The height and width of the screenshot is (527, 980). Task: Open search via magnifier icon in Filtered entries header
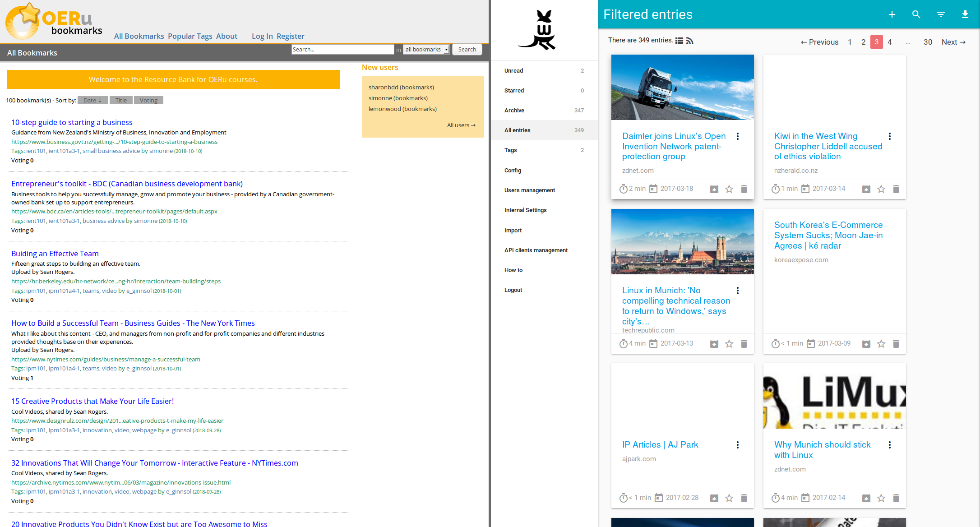coord(916,14)
